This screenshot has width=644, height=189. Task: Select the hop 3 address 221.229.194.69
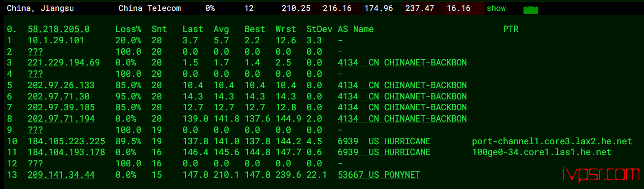(64, 63)
